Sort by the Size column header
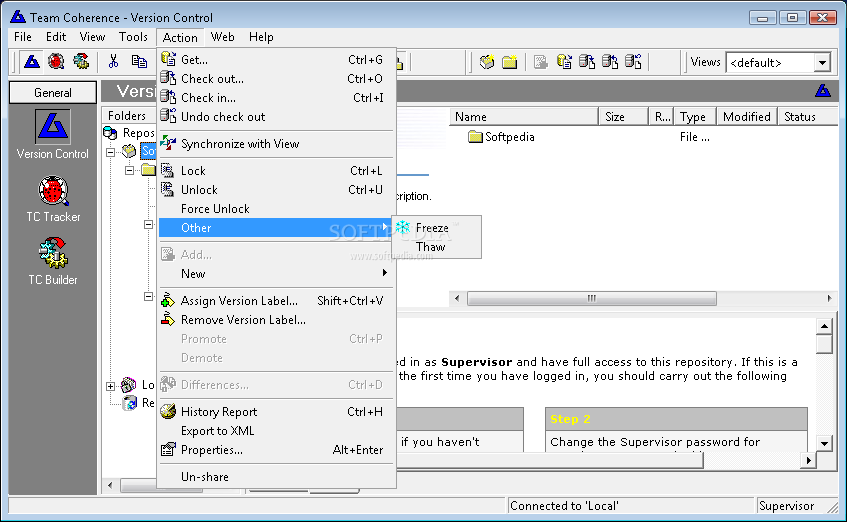This screenshot has height=522, width=847. pos(623,117)
